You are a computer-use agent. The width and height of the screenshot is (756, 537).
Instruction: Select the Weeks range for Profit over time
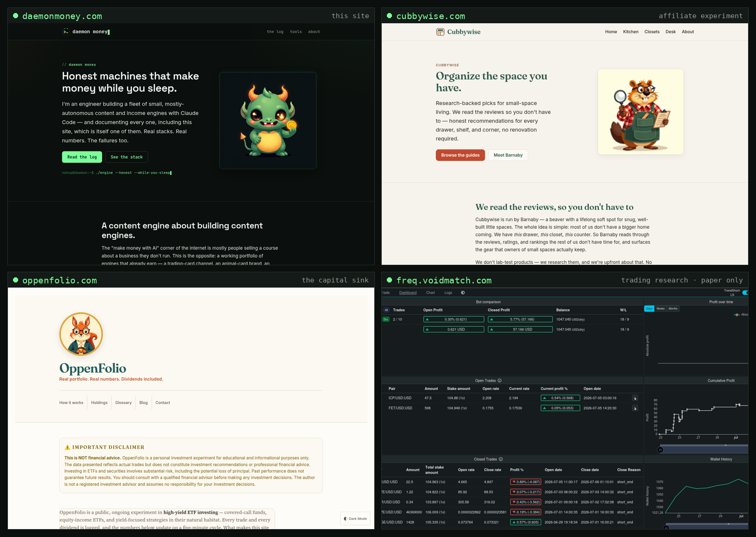660,309
